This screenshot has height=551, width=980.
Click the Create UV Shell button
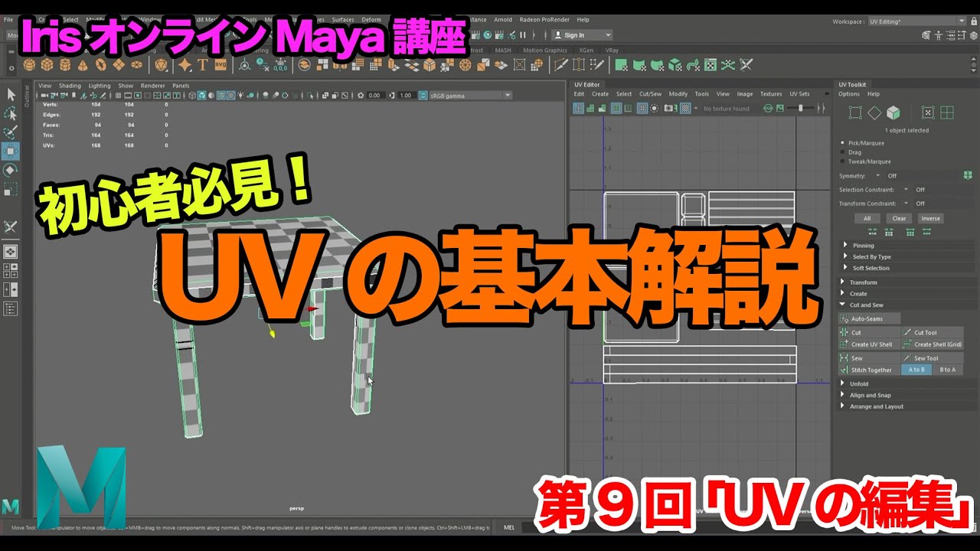click(x=870, y=344)
